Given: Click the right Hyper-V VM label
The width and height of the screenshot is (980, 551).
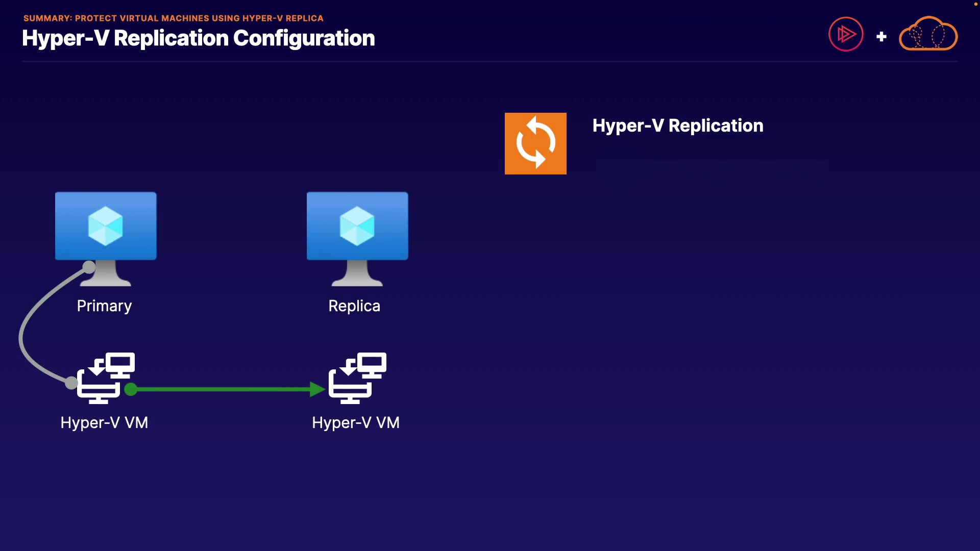Looking at the screenshot, I should point(356,422).
